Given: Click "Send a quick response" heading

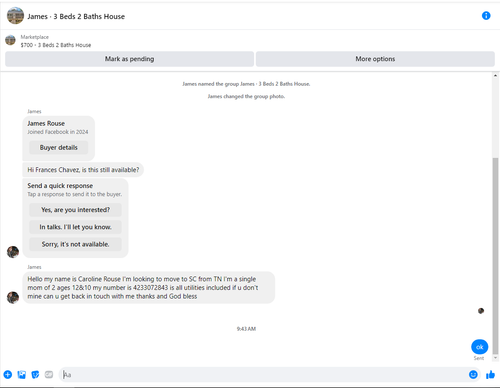Looking at the screenshot, I should point(60,186).
